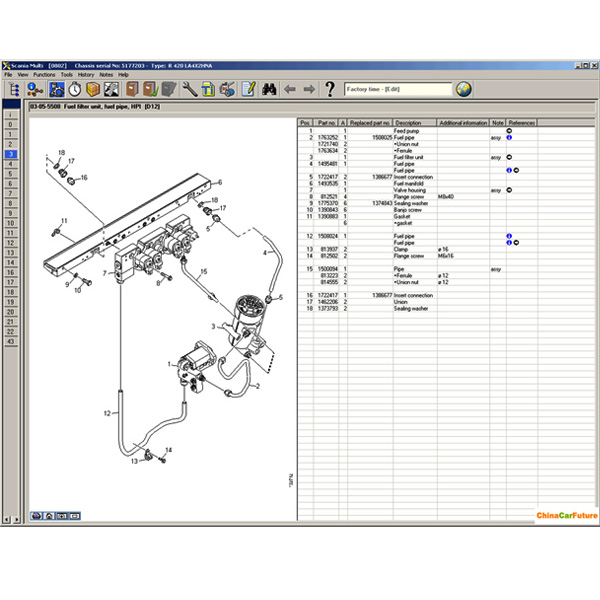Screen dimensions: 600x600
Task: Select the 'i' tab at sidebar top
Action: click(11, 115)
